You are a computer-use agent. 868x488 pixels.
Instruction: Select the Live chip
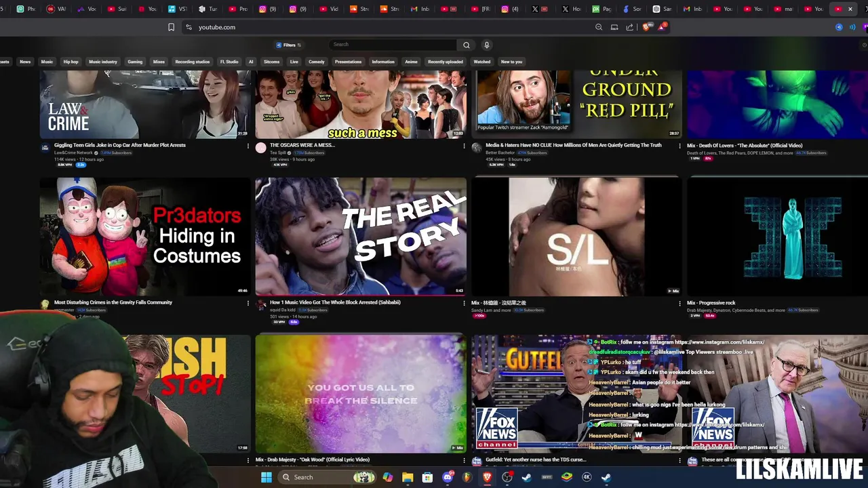tap(294, 62)
